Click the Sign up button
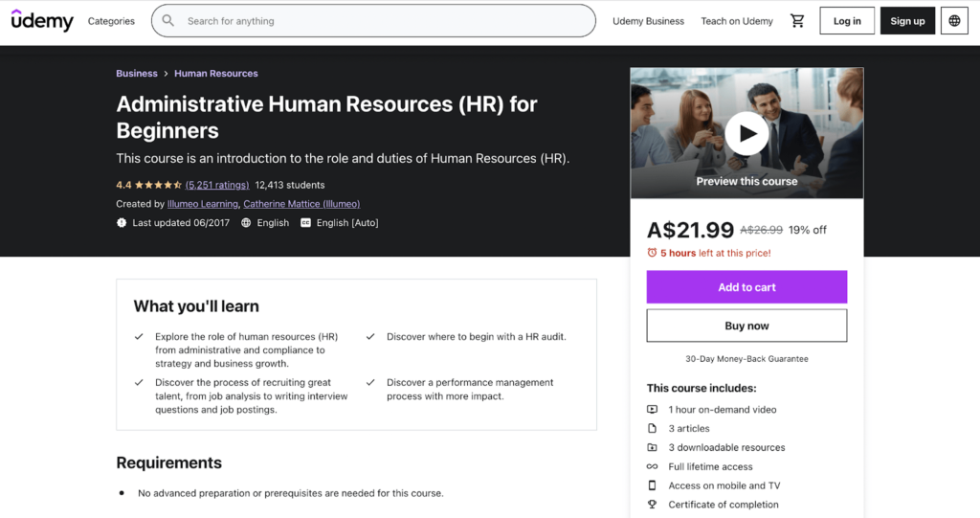 click(907, 21)
